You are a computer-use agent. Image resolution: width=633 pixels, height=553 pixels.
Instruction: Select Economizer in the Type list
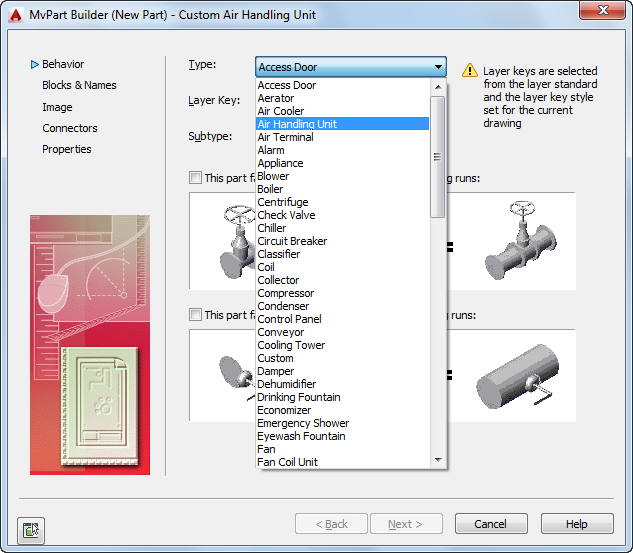pyautogui.click(x=343, y=410)
